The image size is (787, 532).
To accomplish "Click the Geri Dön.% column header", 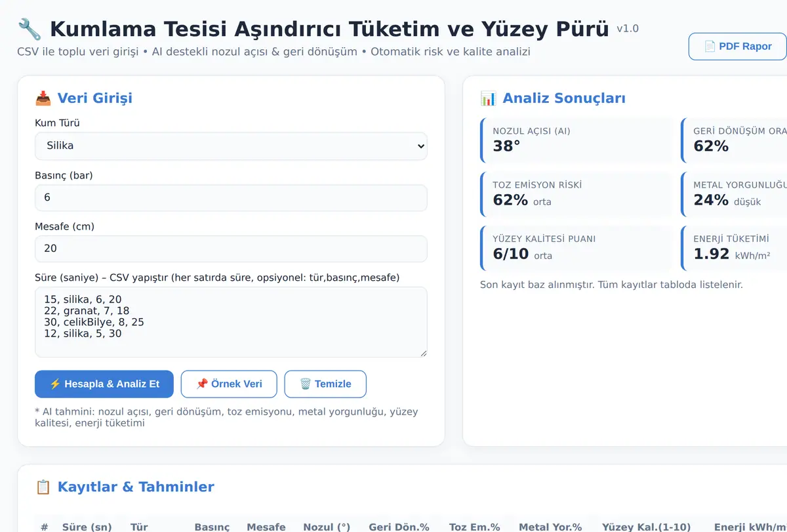I will [x=399, y=527].
